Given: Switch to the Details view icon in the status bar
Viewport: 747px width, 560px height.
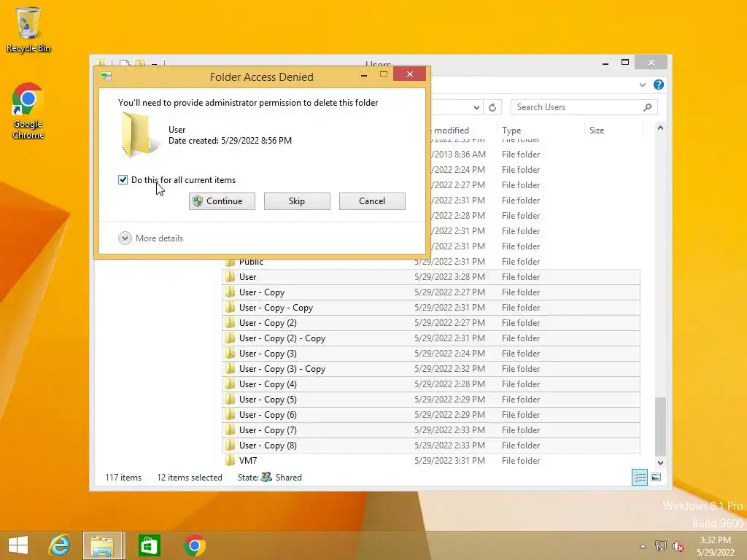Looking at the screenshot, I should pyautogui.click(x=639, y=477).
